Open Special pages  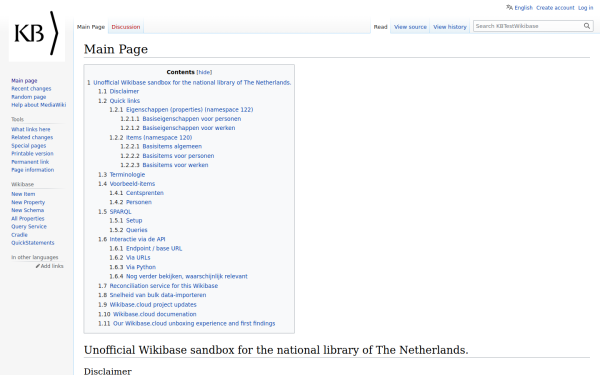click(x=28, y=145)
